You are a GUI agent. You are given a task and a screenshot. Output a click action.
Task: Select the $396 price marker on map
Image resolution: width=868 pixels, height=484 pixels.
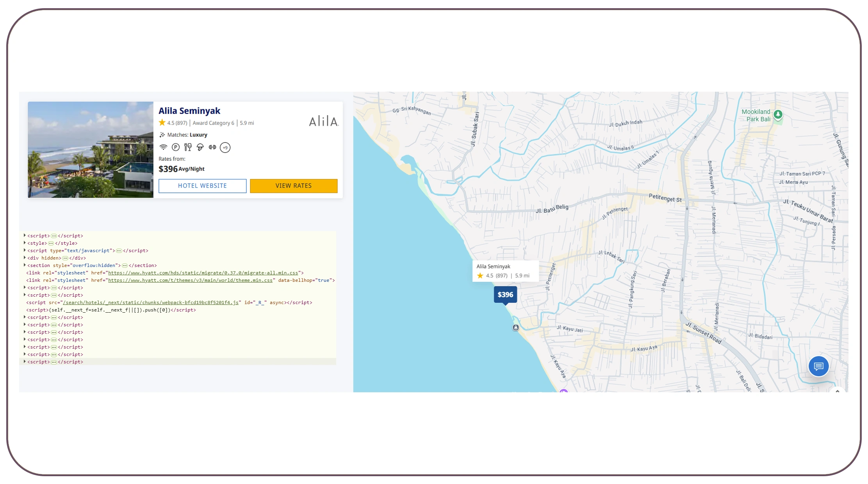tap(505, 295)
